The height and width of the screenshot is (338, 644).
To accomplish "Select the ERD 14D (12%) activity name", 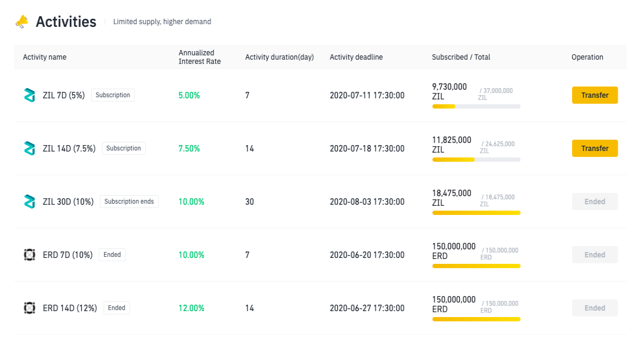I will pyautogui.click(x=70, y=308).
